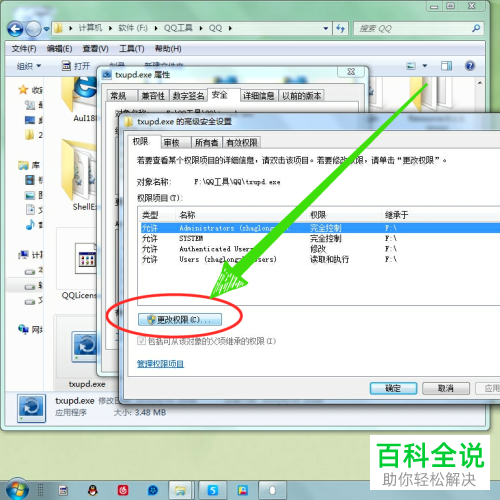This screenshot has width=500, height=500.
Task: Switch to 兼容性 tab in properties dialog
Action: 153,96
